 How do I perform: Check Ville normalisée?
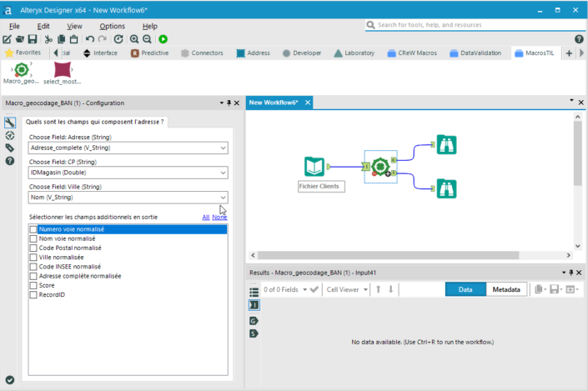[x=33, y=257]
